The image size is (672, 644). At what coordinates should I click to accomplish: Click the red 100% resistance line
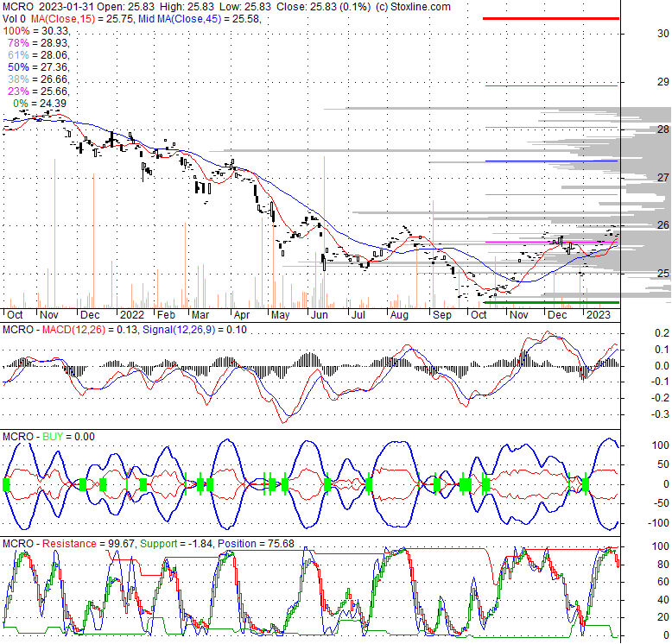tap(551, 18)
